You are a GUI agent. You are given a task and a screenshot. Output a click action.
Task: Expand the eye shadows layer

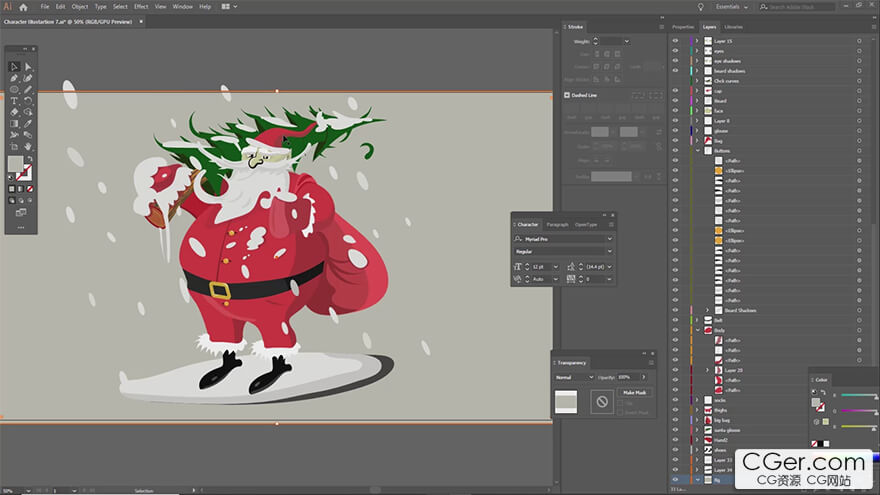(x=697, y=61)
